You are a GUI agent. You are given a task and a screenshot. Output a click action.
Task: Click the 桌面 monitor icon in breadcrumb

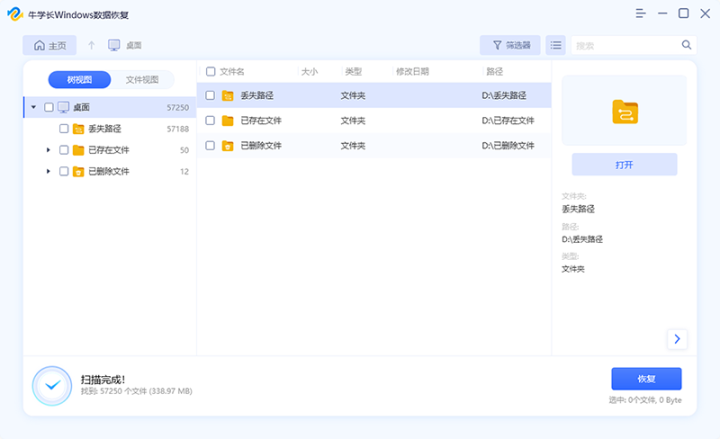tap(114, 45)
